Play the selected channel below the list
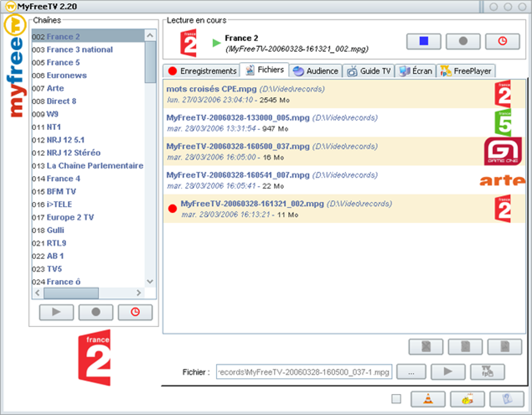 pyautogui.click(x=56, y=312)
